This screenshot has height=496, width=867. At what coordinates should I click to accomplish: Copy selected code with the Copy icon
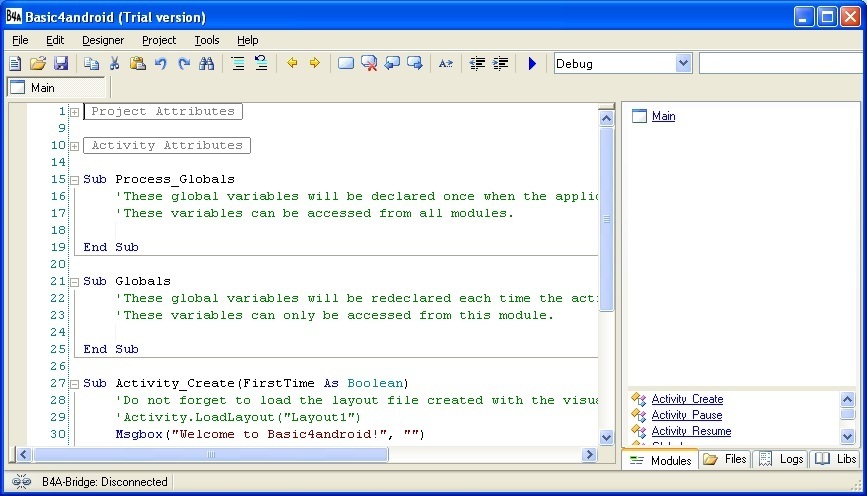click(91, 64)
